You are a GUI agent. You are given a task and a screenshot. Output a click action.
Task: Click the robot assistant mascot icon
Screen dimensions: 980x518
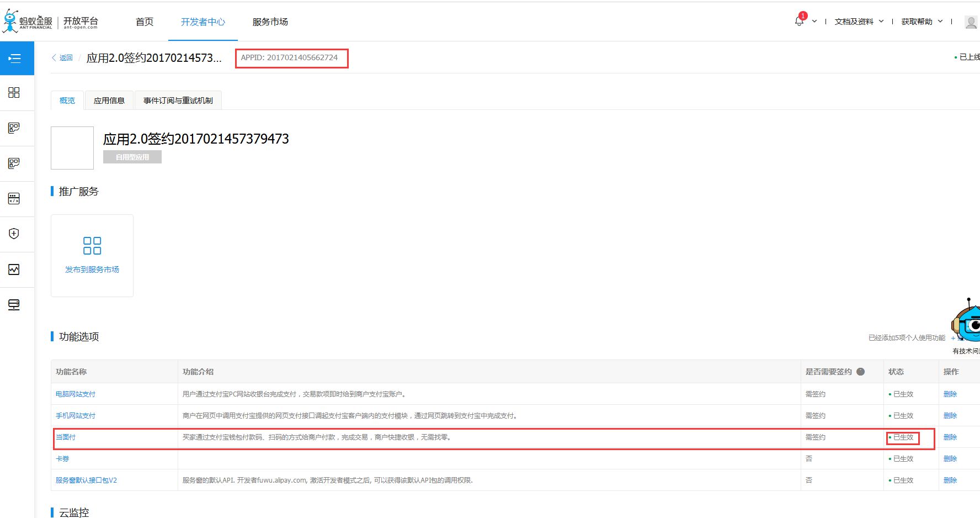click(x=966, y=320)
